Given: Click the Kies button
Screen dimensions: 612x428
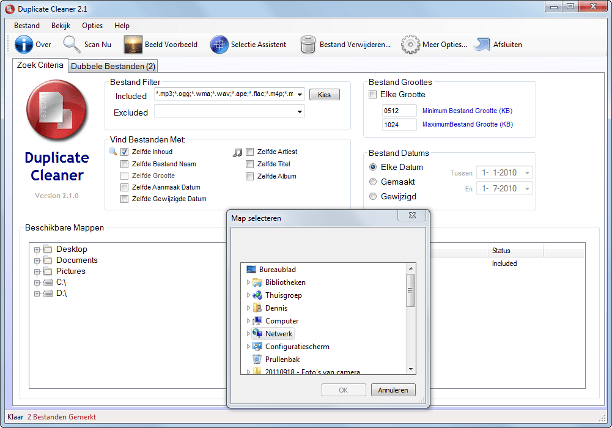Looking at the screenshot, I should click(x=324, y=94).
